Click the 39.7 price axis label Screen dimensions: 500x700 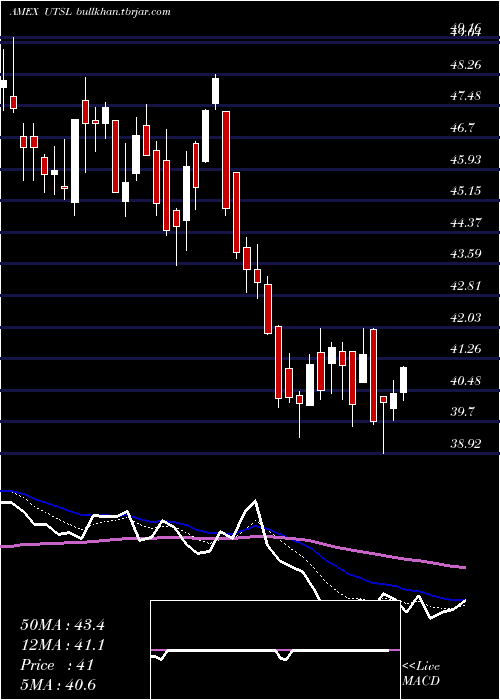462,412
